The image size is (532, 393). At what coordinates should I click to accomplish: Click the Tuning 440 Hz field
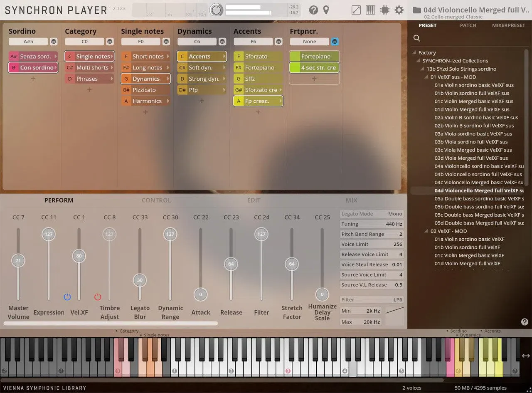coord(372,224)
